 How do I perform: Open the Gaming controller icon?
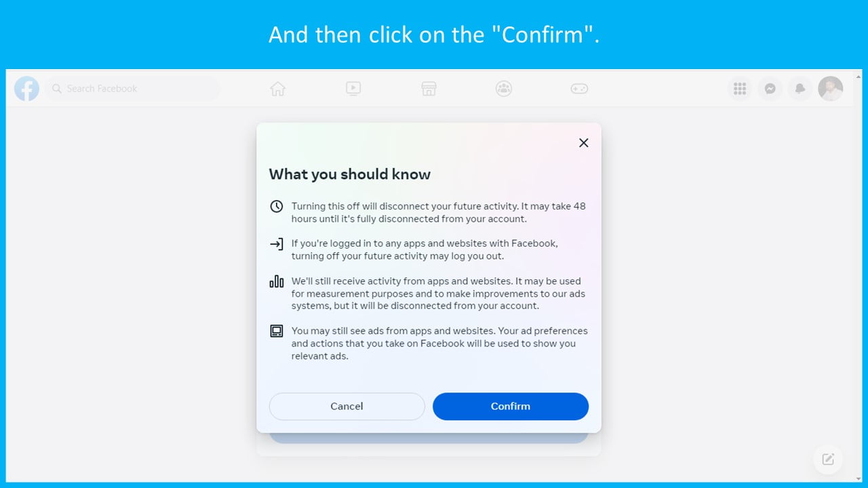coord(579,89)
